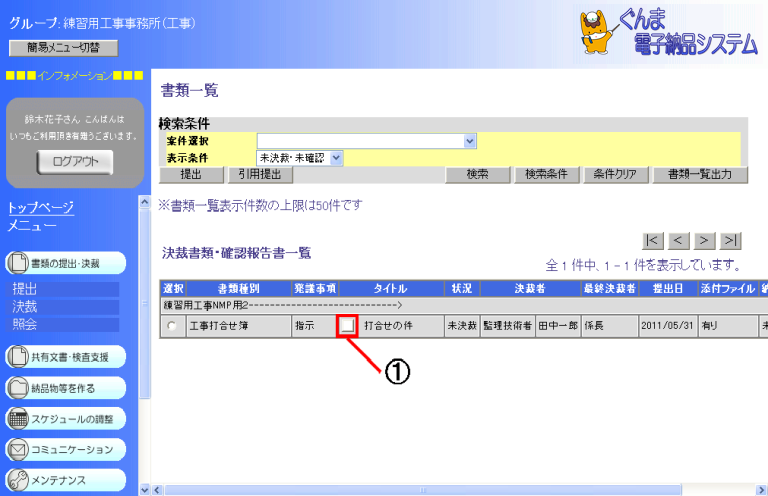Click the 打合せの件 title cell

(402, 326)
